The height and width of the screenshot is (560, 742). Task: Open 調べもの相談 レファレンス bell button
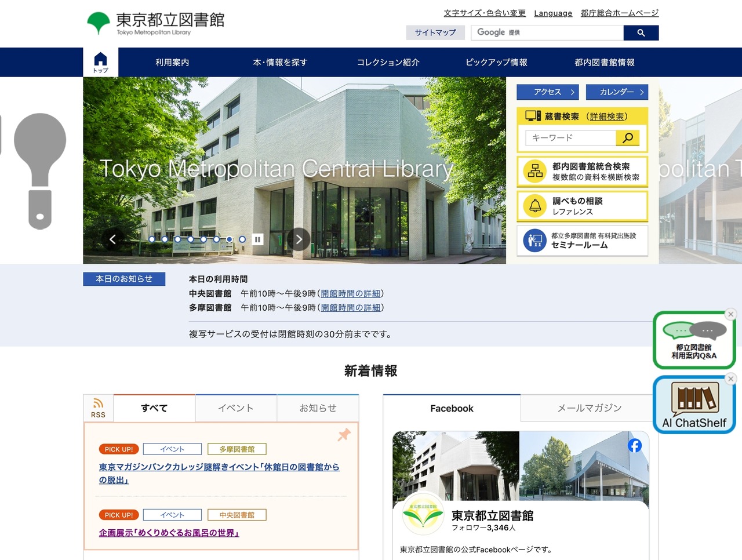click(582, 206)
